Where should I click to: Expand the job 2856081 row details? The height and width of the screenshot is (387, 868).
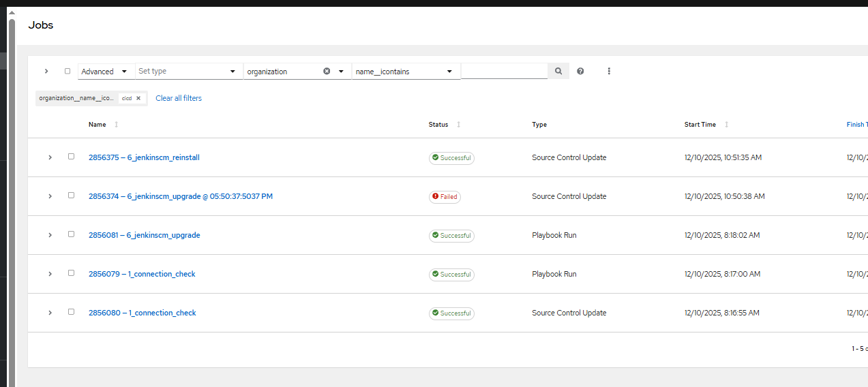[50, 235]
